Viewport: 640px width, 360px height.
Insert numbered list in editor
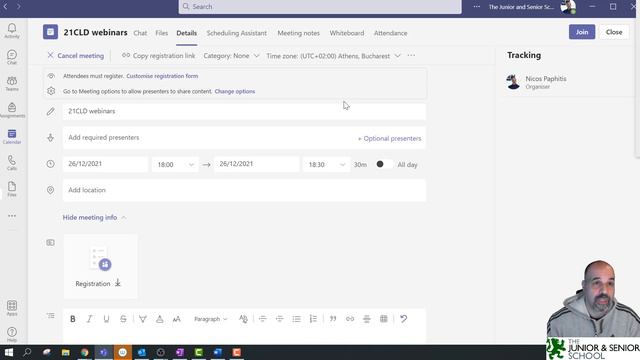click(x=313, y=319)
